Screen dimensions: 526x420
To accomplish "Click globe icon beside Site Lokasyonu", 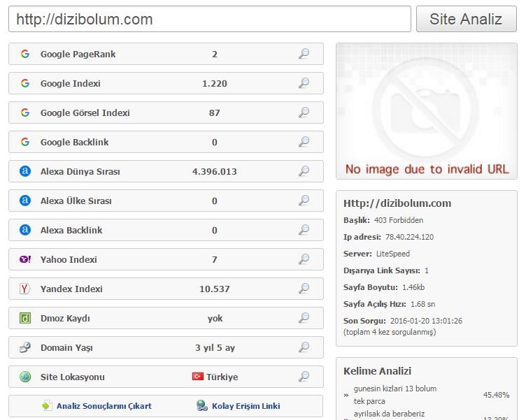I will 25,377.
